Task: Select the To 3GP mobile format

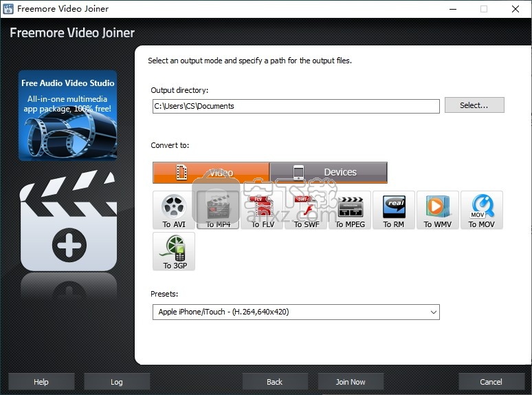Action: 174,251
